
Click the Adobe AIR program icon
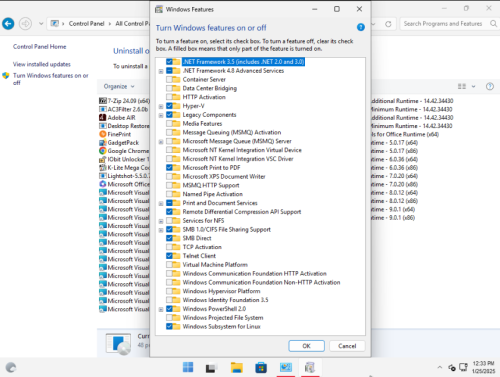coord(103,117)
